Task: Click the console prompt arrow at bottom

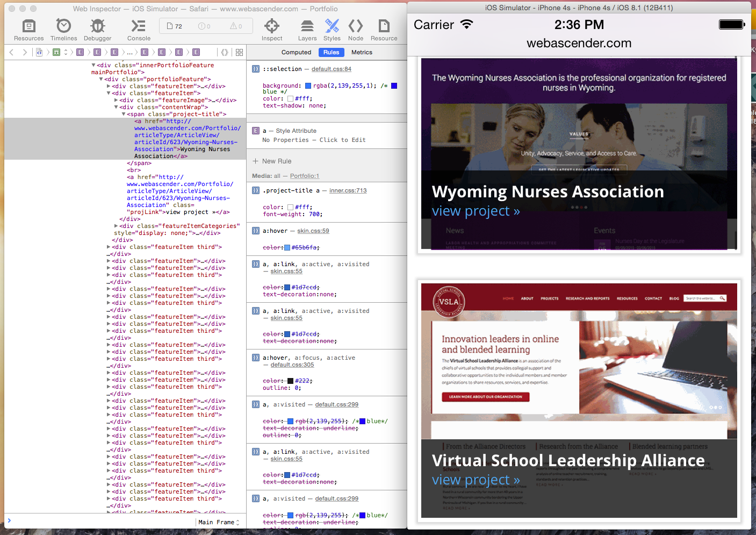Action: click(x=9, y=520)
